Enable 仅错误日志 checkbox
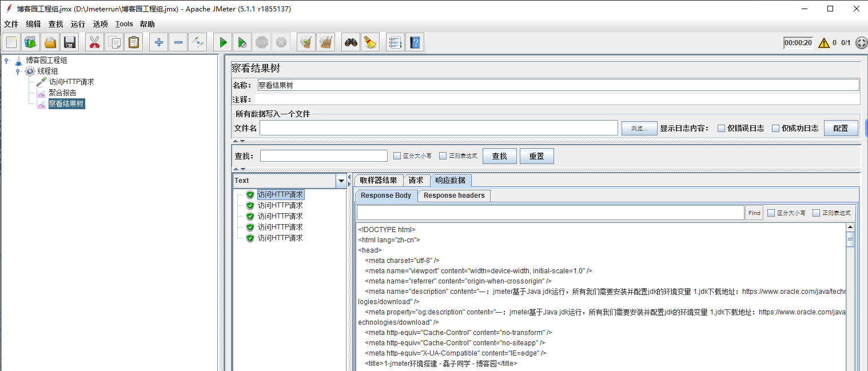Viewport: 868px width, 371px height. (x=722, y=128)
